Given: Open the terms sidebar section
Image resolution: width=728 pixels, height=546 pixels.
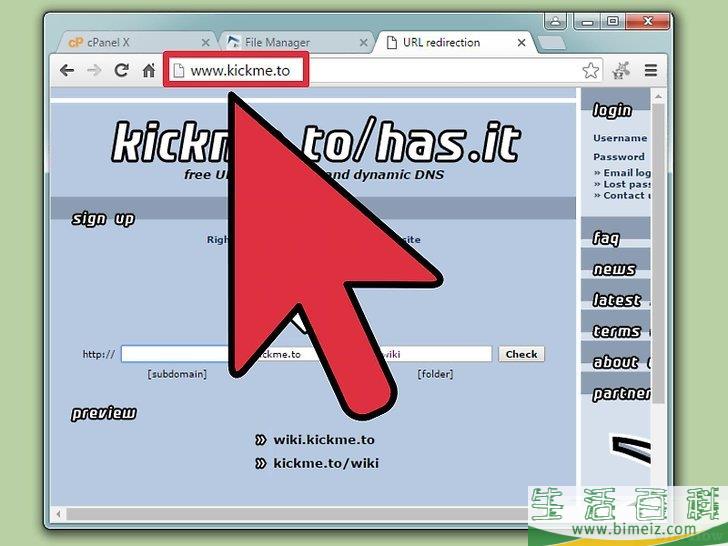Looking at the screenshot, I should [x=617, y=331].
